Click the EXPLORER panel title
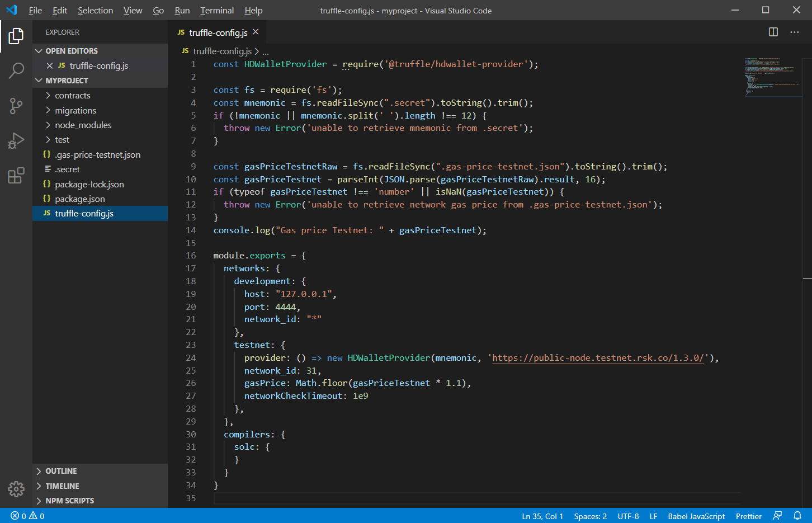The image size is (812, 523). (62, 32)
